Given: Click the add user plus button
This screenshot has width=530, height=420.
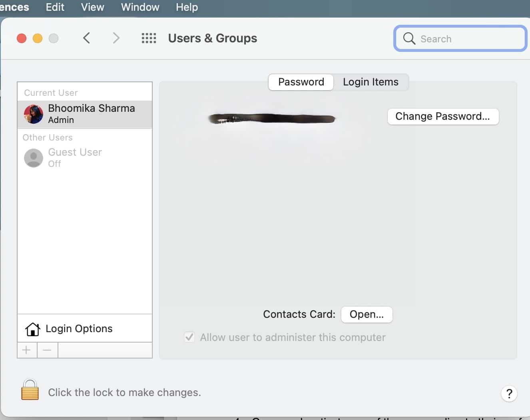Looking at the screenshot, I should pyautogui.click(x=26, y=350).
